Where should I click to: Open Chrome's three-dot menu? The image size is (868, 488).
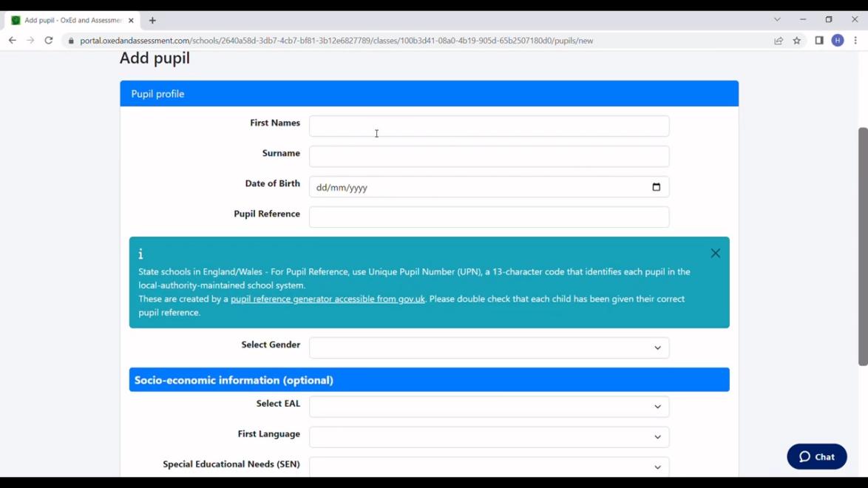855,41
